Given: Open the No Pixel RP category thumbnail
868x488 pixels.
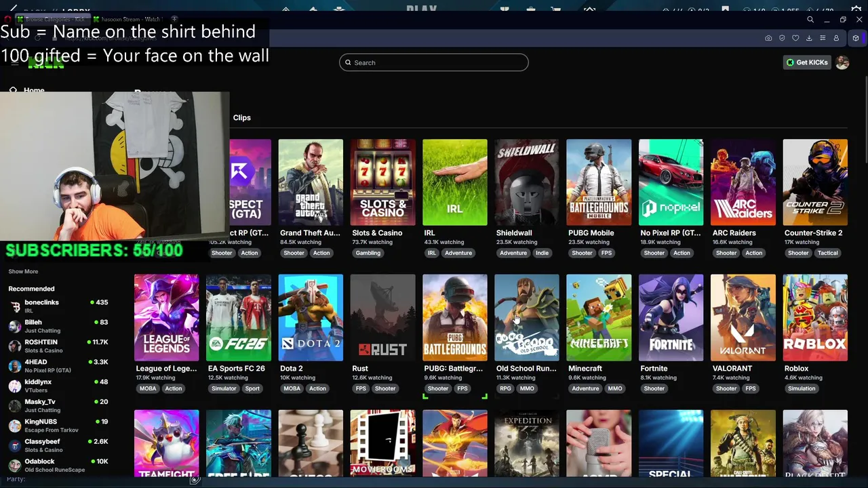Looking at the screenshot, I should tap(671, 182).
